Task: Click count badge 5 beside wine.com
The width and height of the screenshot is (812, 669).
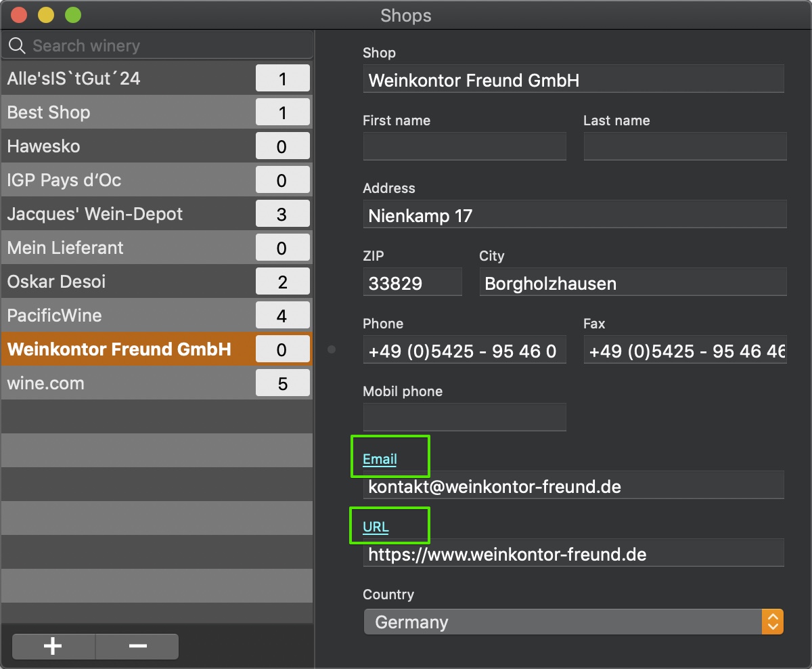Action: click(283, 383)
